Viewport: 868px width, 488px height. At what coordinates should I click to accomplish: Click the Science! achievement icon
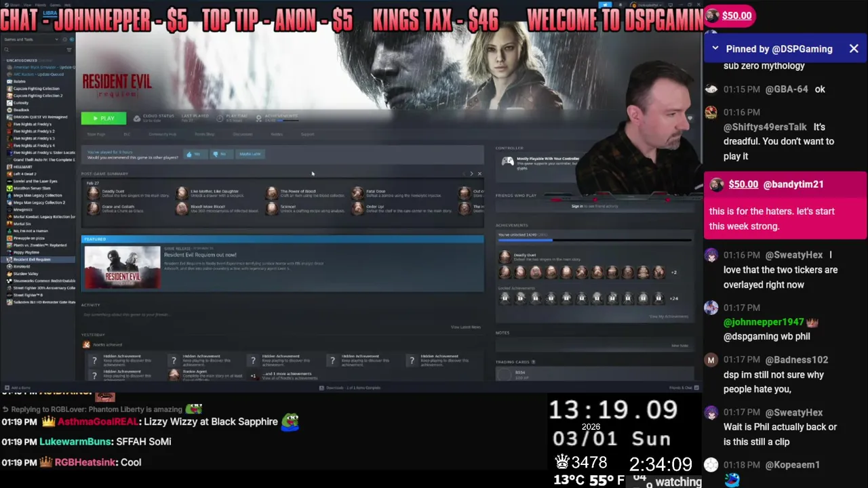271,209
